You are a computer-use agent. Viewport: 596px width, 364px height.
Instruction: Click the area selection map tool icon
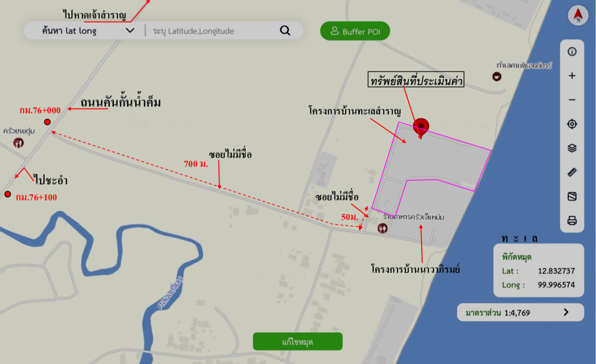(572, 196)
